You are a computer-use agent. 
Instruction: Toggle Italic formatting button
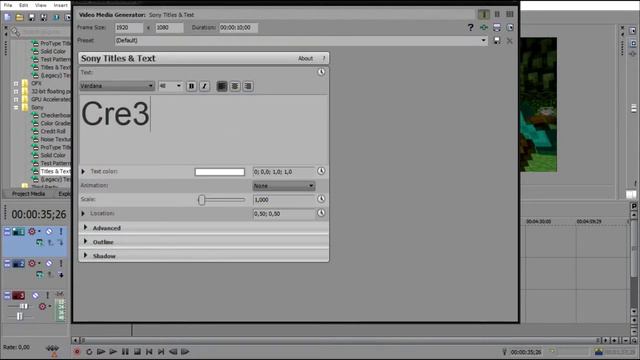click(204, 86)
